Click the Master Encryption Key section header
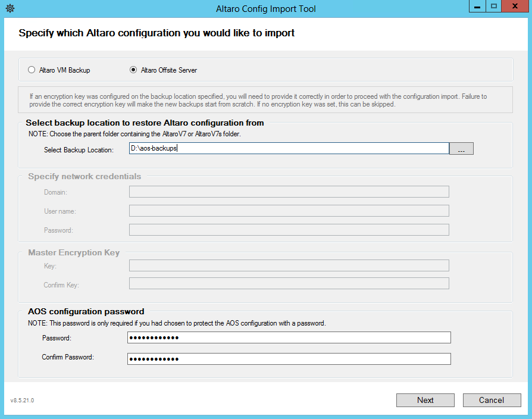The height and width of the screenshot is (419, 532). tap(73, 252)
